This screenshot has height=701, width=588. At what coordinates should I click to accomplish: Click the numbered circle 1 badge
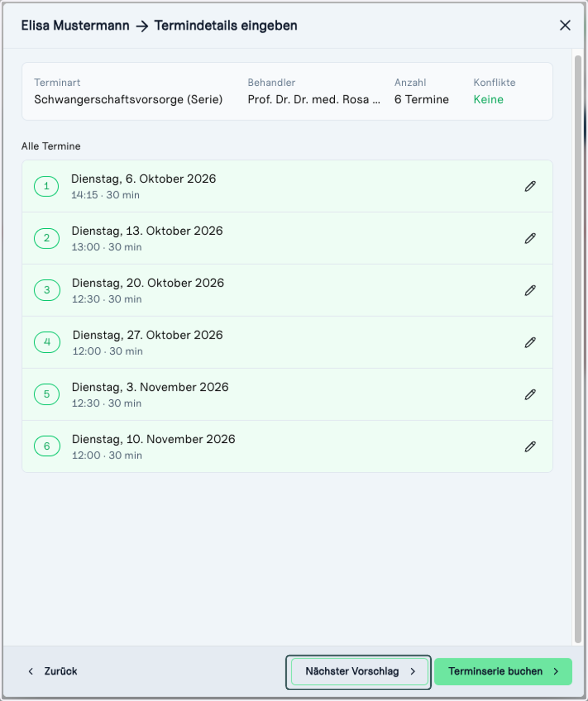47,186
